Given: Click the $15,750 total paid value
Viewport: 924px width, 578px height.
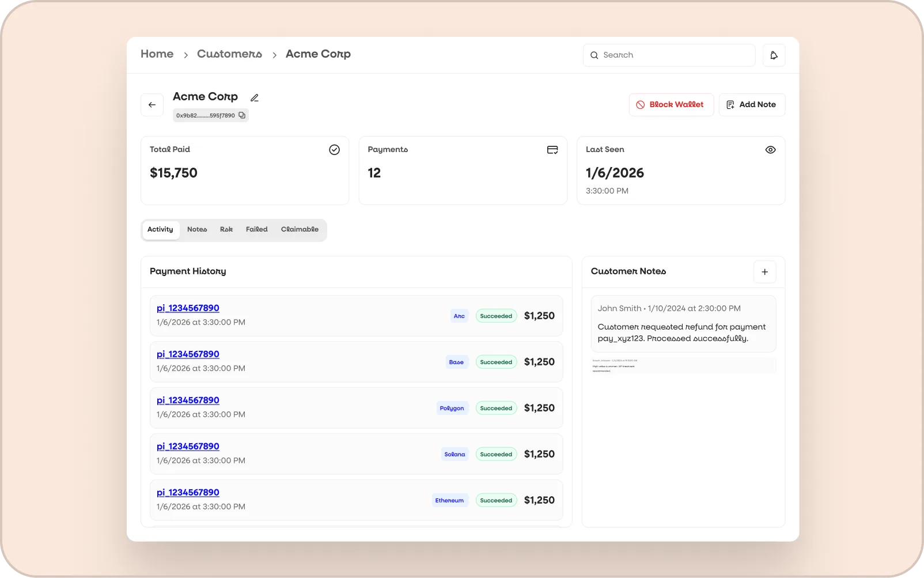Looking at the screenshot, I should pos(173,173).
